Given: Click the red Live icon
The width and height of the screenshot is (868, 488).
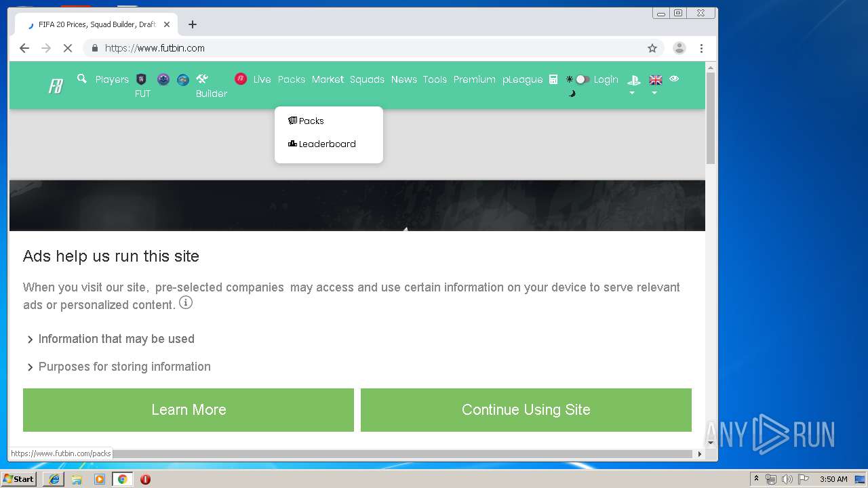Looking at the screenshot, I should coord(241,79).
